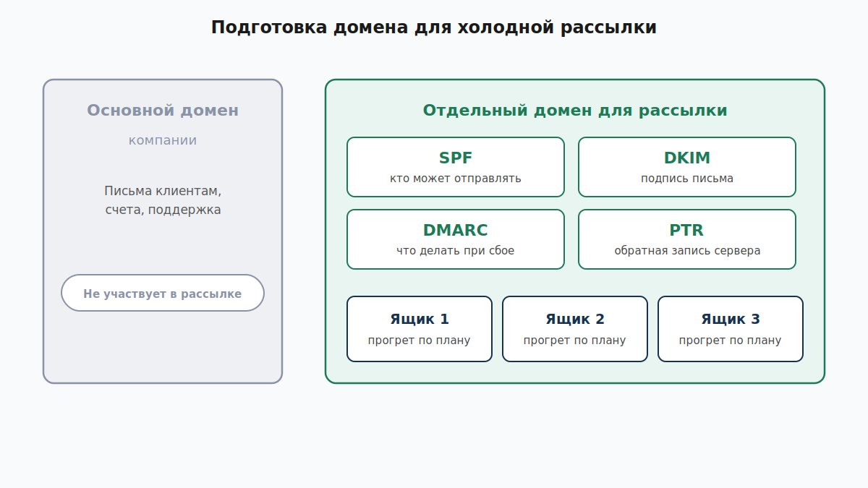Click 'что делать при сбое' text
The image size is (868, 488).
tap(456, 251)
